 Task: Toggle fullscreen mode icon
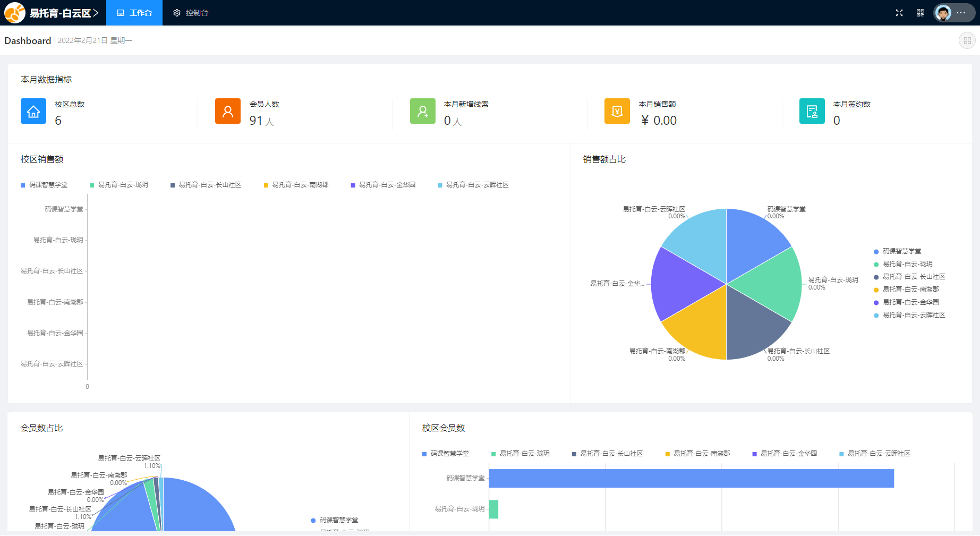point(899,13)
